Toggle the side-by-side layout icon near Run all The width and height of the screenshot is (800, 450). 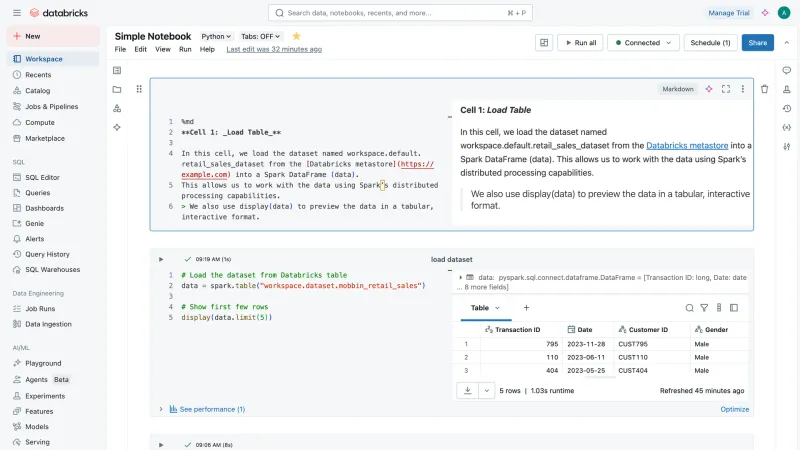pyautogui.click(x=544, y=43)
